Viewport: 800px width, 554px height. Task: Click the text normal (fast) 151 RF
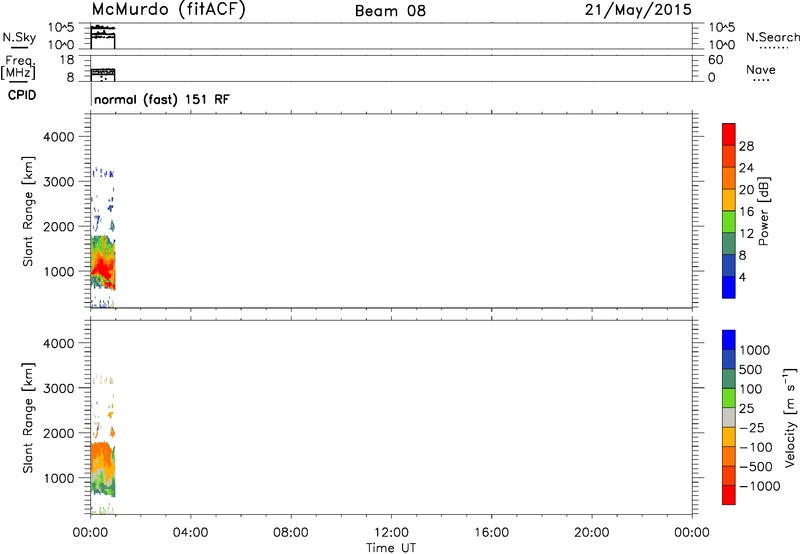click(162, 99)
